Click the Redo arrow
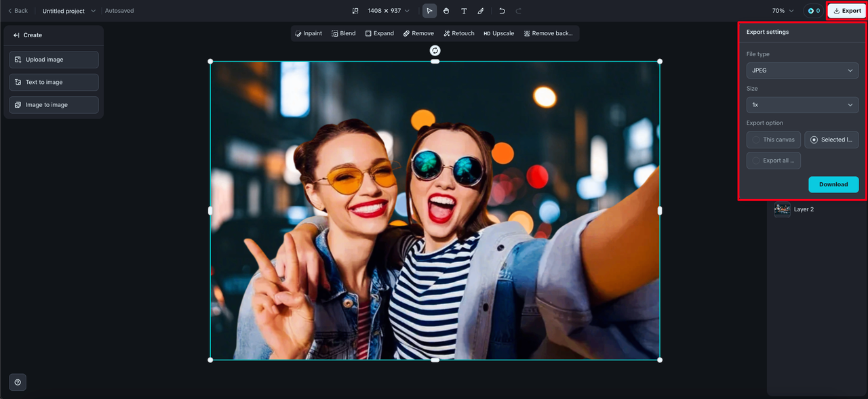The image size is (868, 399). point(519,11)
